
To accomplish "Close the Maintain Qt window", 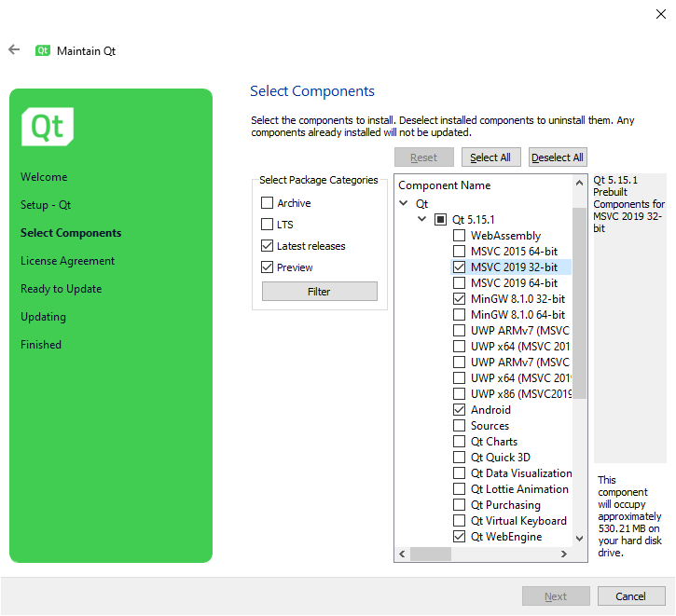I will 660,14.
